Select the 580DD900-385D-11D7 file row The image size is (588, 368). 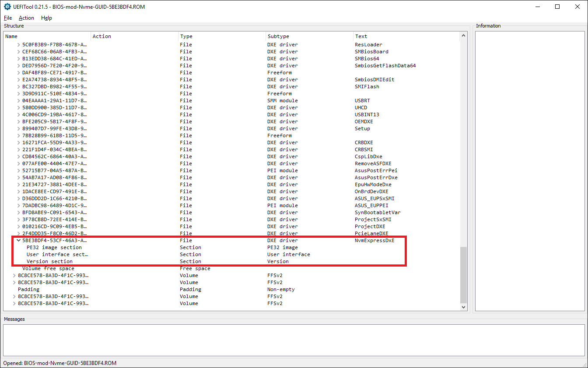(232, 108)
